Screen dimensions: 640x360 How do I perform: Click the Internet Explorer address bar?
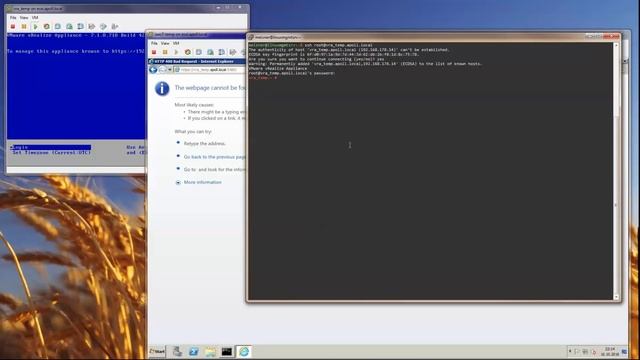[x=209, y=70]
